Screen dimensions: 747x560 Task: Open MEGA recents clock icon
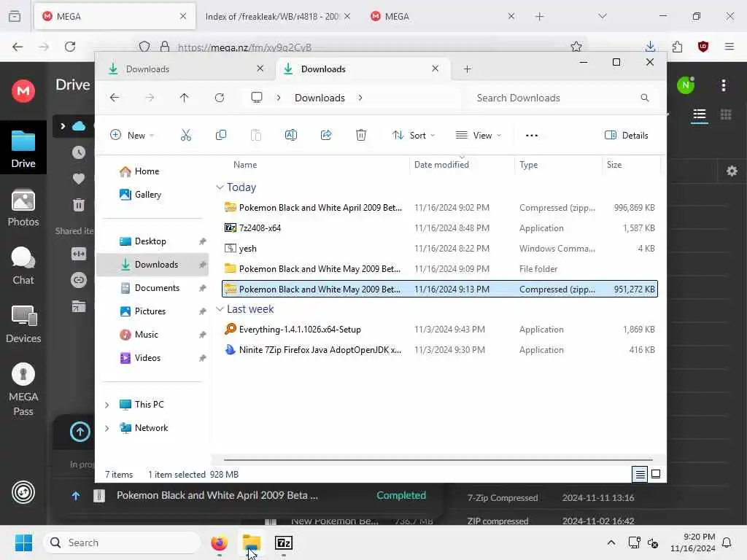pyautogui.click(x=79, y=152)
